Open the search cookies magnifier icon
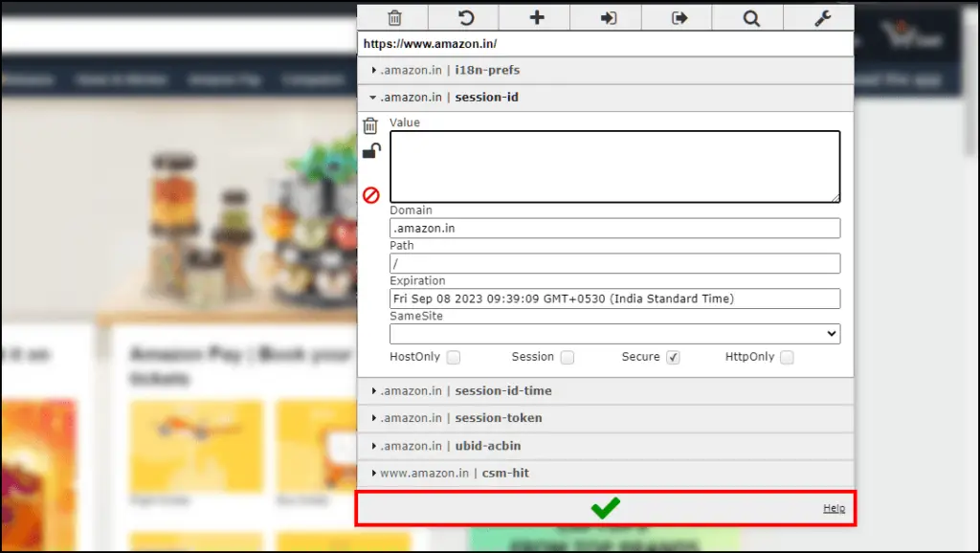 click(750, 18)
